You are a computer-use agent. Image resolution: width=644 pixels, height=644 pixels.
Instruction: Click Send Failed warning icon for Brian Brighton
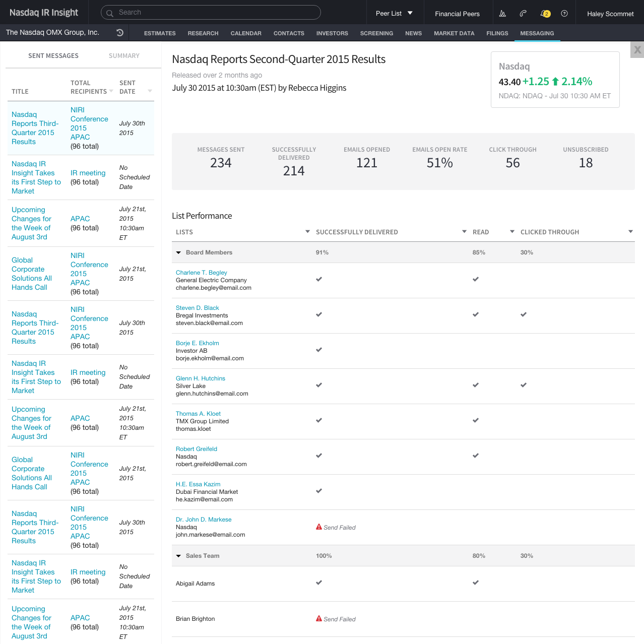(x=319, y=619)
